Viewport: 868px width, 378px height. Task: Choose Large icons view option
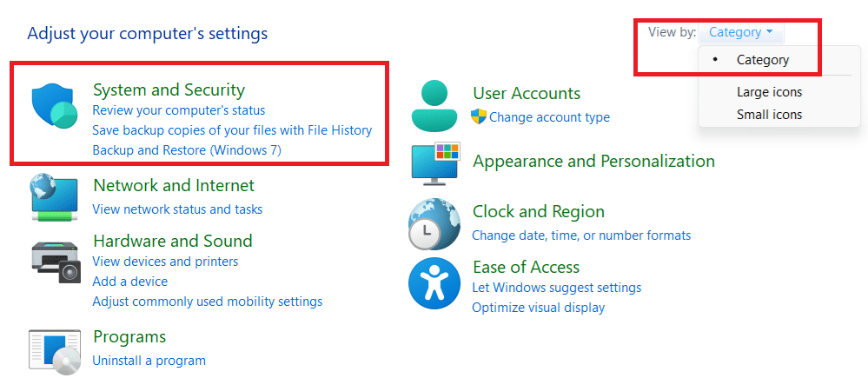tap(769, 91)
